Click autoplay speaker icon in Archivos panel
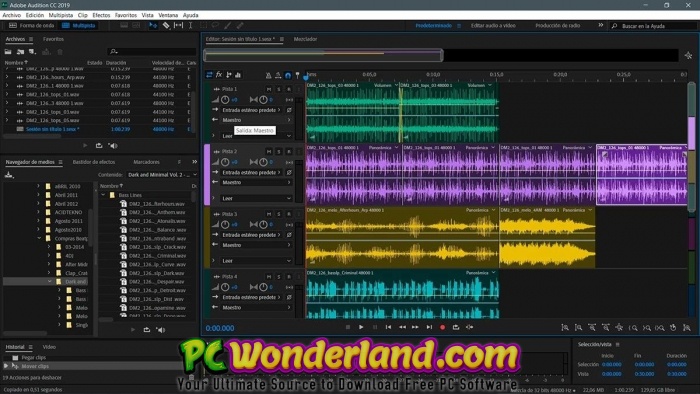 point(113,145)
